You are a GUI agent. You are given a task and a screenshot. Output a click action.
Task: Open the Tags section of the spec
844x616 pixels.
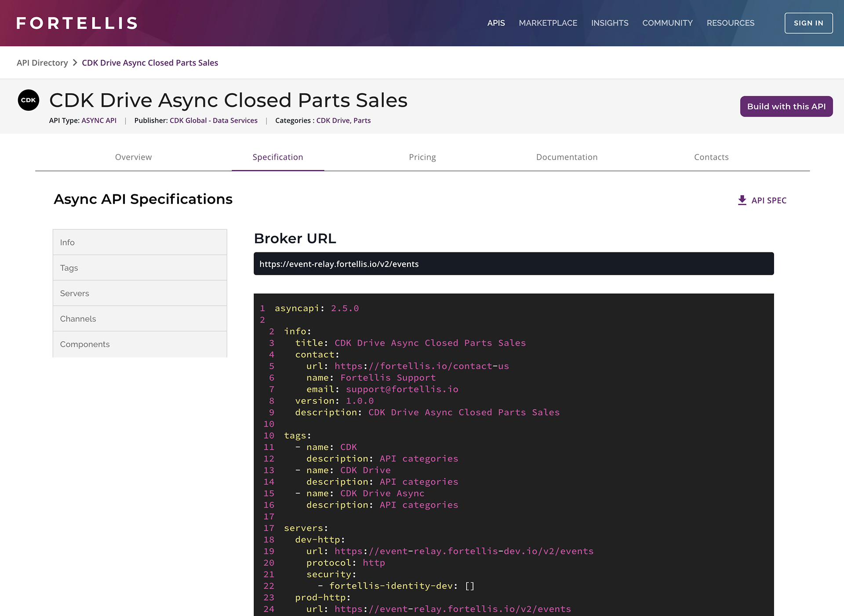[69, 267]
